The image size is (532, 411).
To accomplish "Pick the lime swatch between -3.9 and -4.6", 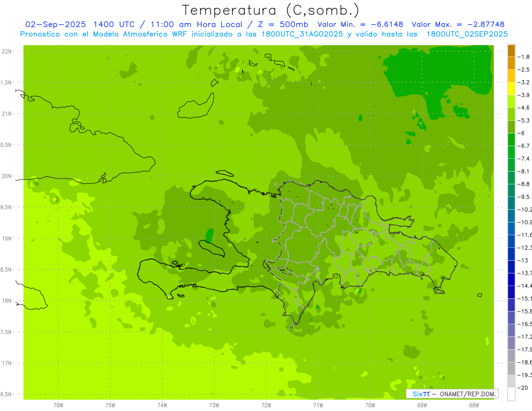I will tap(511, 101).
